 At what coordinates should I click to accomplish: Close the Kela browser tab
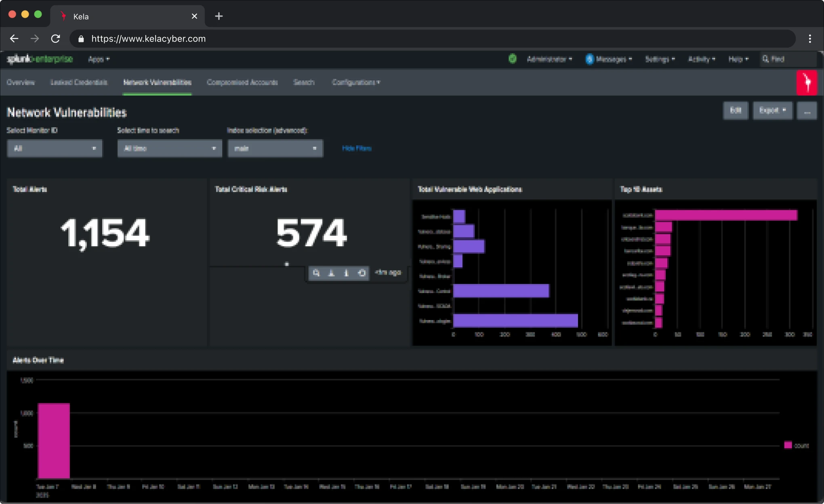coord(194,16)
